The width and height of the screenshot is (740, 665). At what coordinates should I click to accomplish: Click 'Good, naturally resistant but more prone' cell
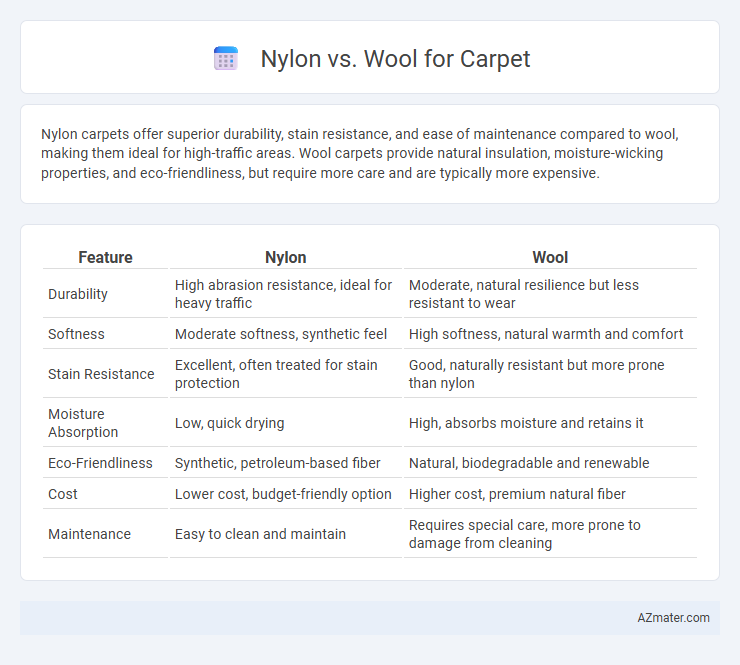[x=550, y=374]
